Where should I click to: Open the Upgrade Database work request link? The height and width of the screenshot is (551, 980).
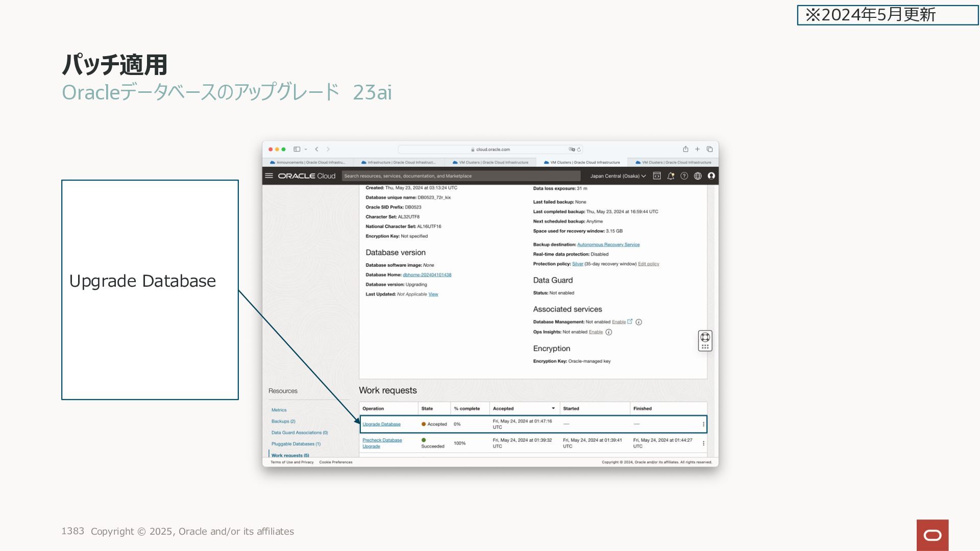tap(381, 424)
